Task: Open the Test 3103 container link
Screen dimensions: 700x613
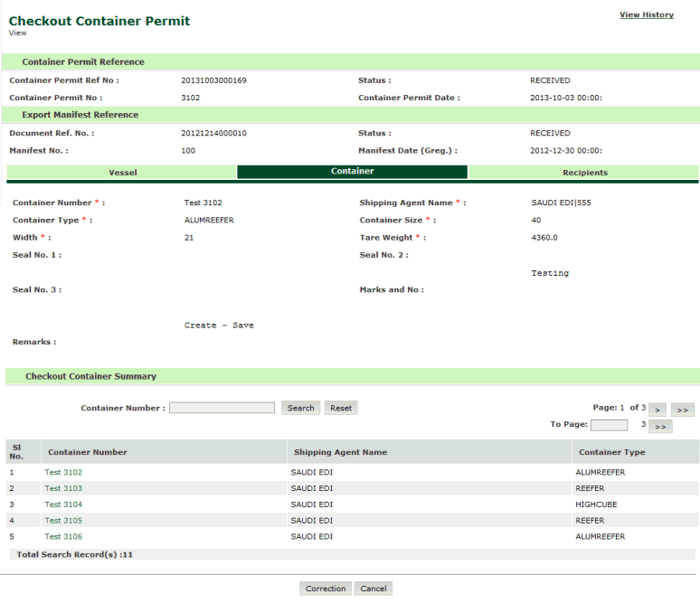Action: tap(63, 488)
